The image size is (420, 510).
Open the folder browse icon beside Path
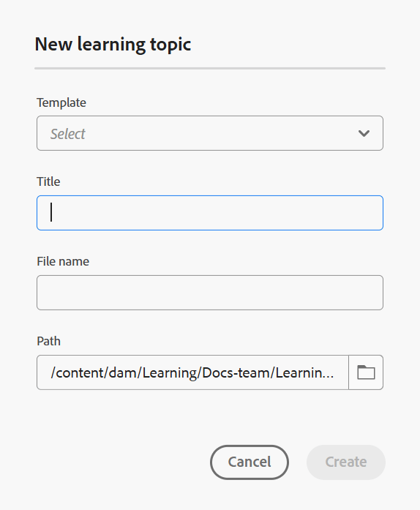pyautogui.click(x=366, y=372)
